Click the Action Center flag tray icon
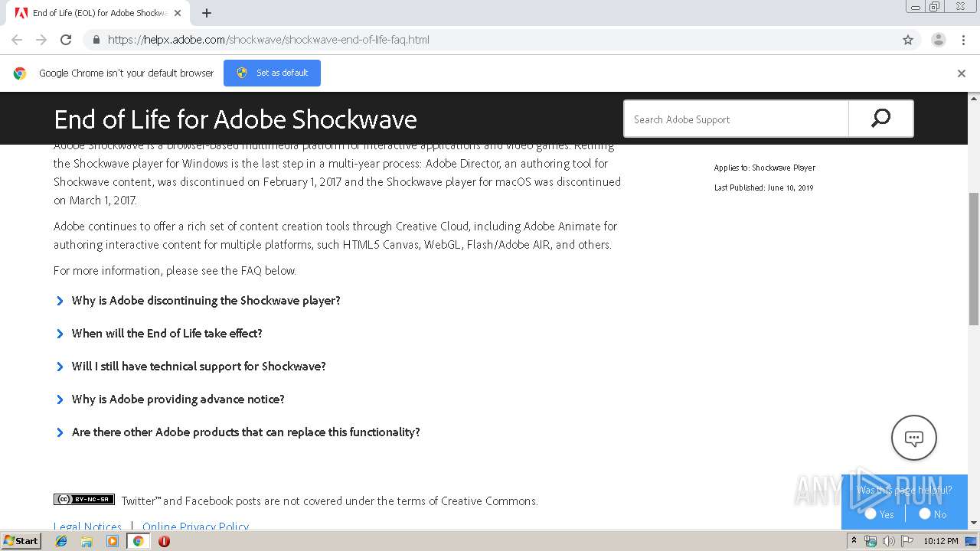 click(907, 541)
